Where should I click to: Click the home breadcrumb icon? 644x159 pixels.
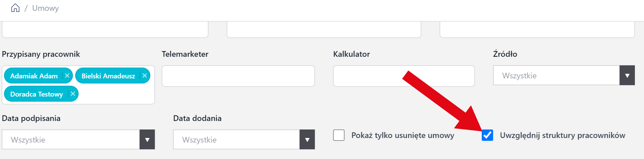tap(15, 8)
